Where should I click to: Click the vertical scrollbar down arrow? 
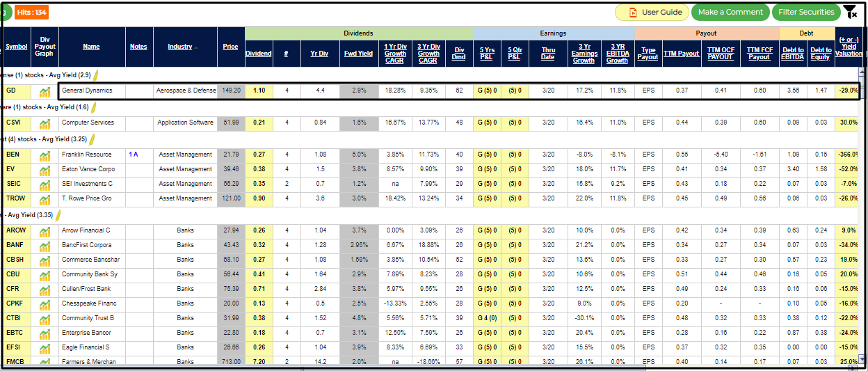click(x=862, y=359)
